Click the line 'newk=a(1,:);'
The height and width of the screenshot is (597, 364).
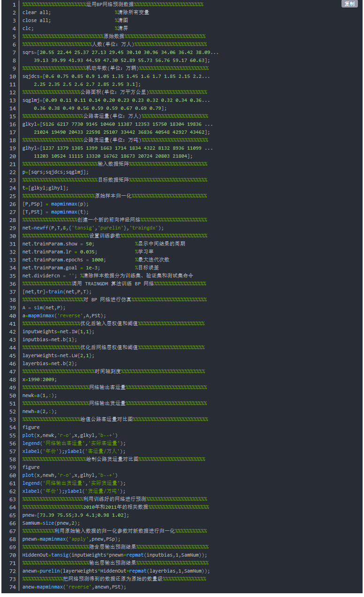coord(39,395)
